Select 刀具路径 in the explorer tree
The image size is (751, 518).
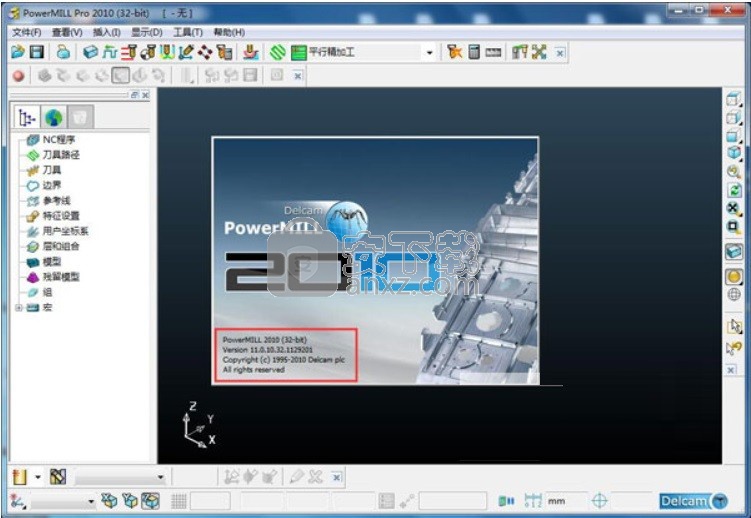point(61,155)
